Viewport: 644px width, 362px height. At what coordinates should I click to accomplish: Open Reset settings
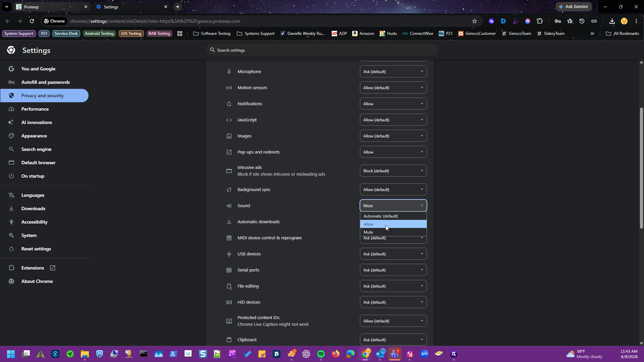tap(45, 249)
